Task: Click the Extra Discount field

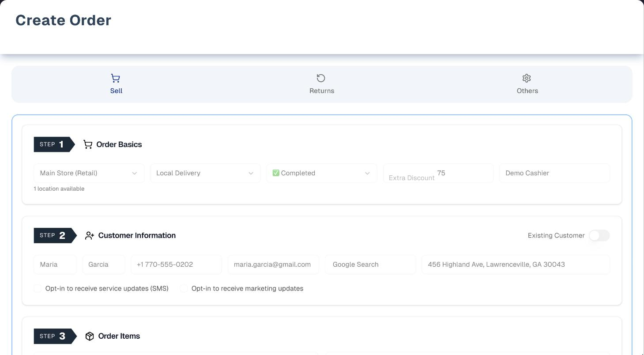Action: click(438, 173)
